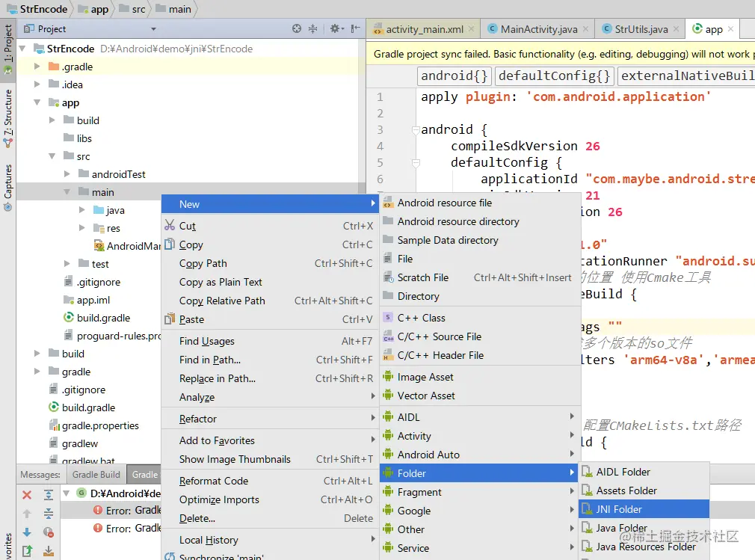
Task: Switch to MainActivity.java tab
Action: [x=537, y=29]
